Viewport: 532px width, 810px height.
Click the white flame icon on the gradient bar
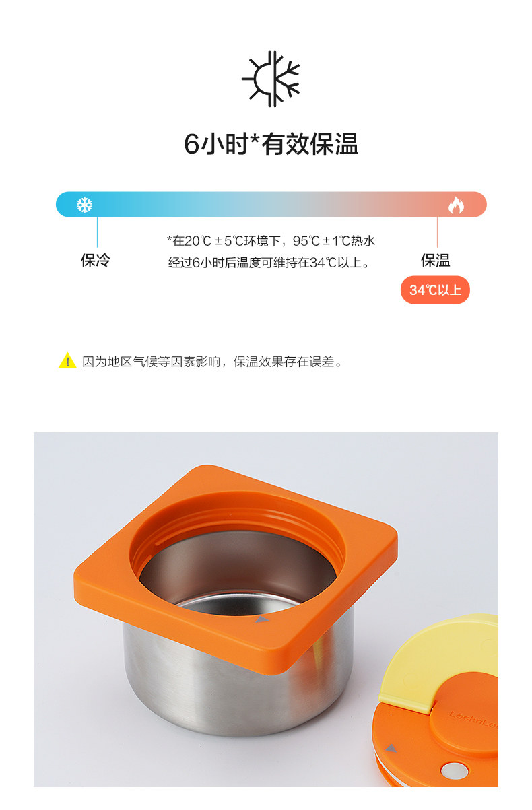(456, 205)
